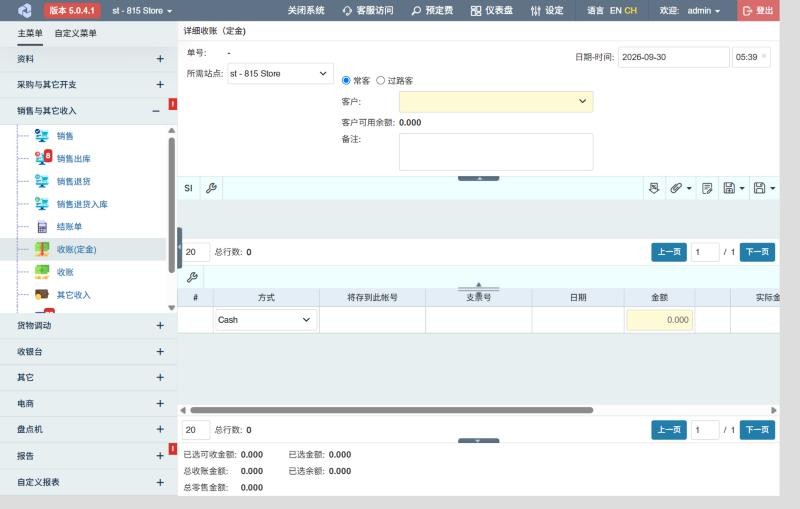
Task: Open the 销售 tree icon
Action: (x=41, y=135)
